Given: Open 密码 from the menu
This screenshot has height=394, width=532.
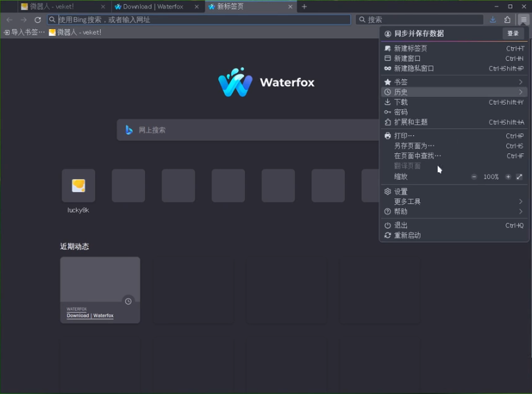Looking at the screenshot, I should point(454,112).
